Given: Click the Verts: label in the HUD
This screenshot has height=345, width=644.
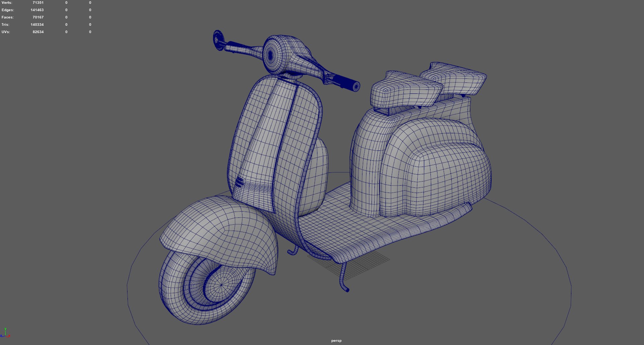Looking at the screenshot, I should click(x=7, y=3).
